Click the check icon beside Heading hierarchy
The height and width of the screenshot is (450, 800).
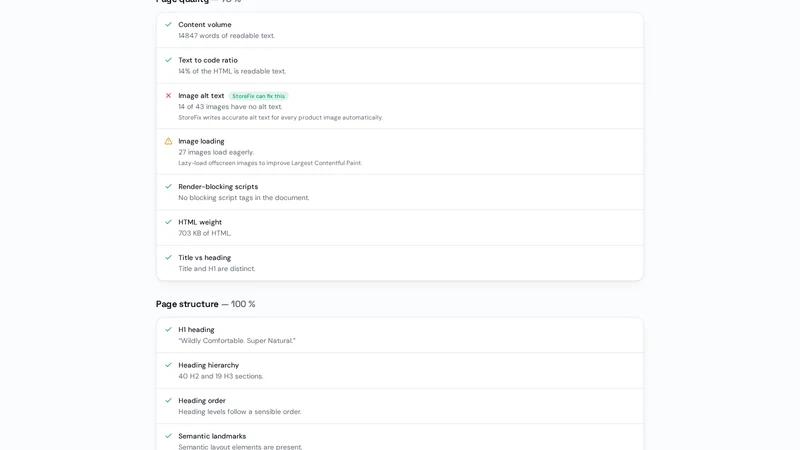click(168, 365)
